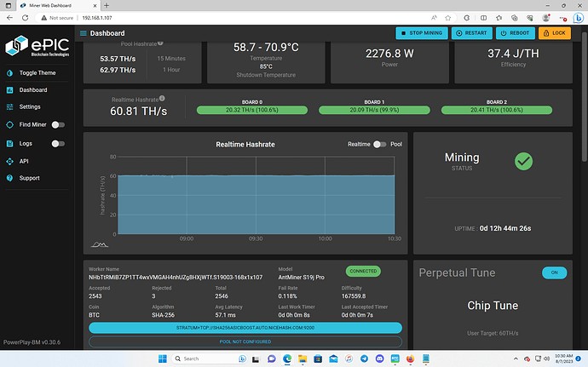
Task: Click Board 2 hashrate progress bar
Action: [497, 110]
